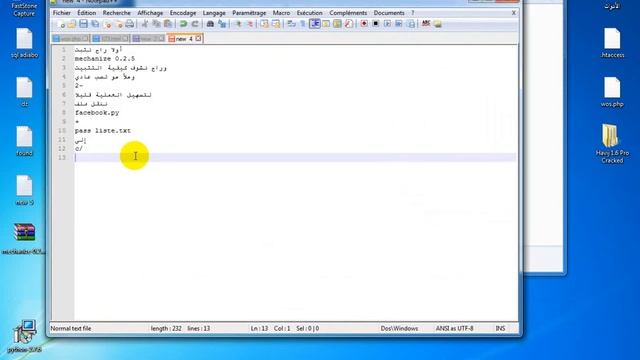Viewport: 640px width, 360px height.
Task: Start macro recording with red dot icon
Action: [364, 24]
